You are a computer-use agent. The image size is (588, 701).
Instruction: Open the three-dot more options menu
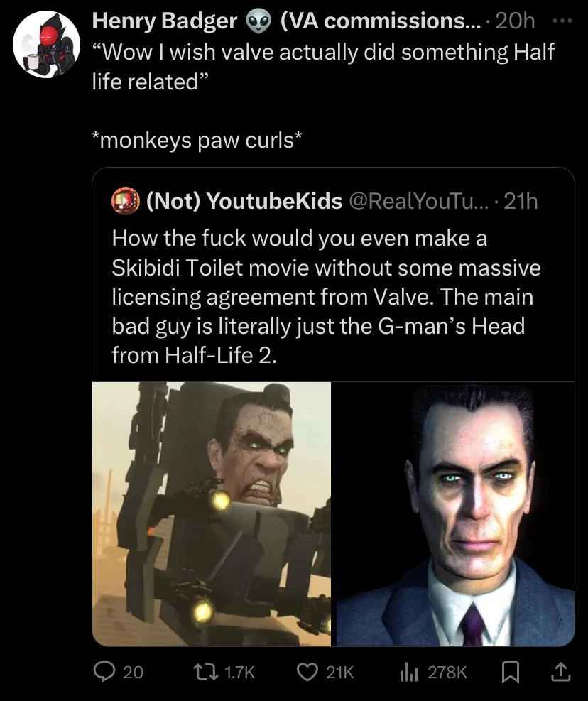tap(562, 21)
